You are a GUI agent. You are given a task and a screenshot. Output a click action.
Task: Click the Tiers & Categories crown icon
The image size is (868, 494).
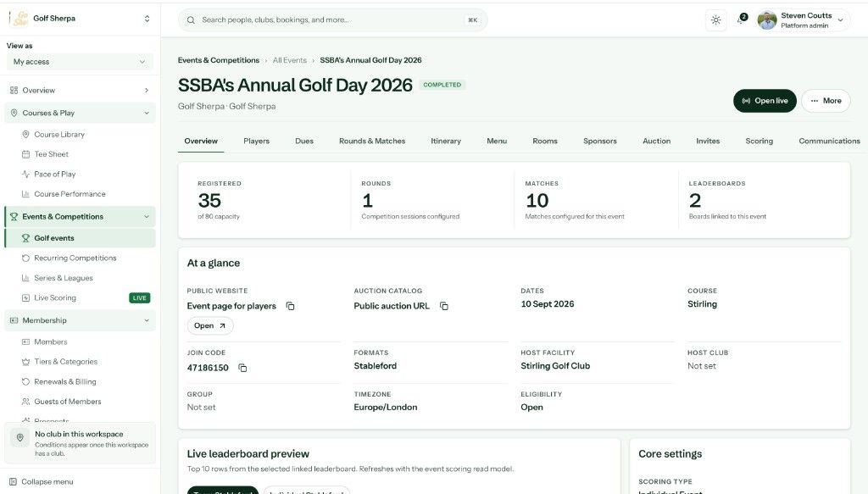click(x=25, y=362)
